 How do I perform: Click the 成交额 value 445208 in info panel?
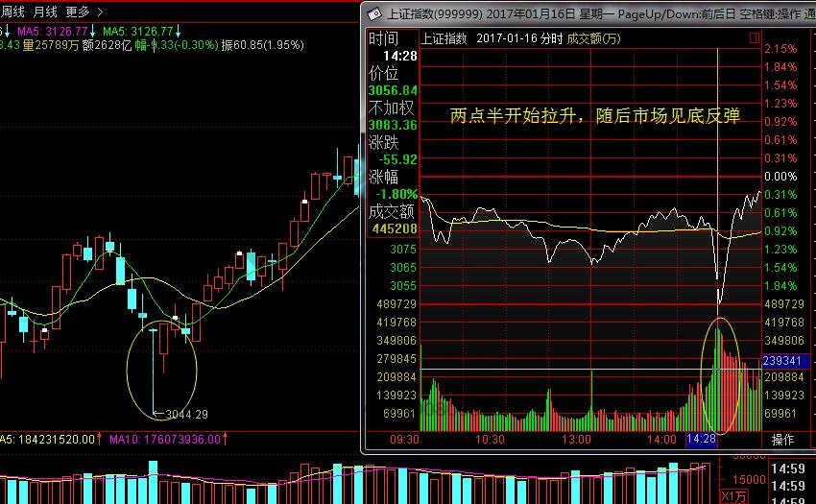click(394, 229)
